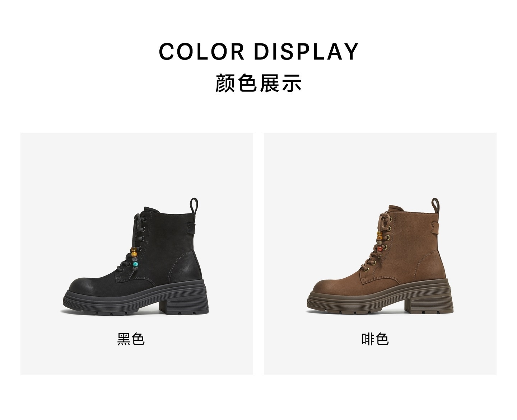The height and width of the screenshot is (420, 517).
Task: Click the 颜色展示 subtitle text
Action: [x=258, y=83]
